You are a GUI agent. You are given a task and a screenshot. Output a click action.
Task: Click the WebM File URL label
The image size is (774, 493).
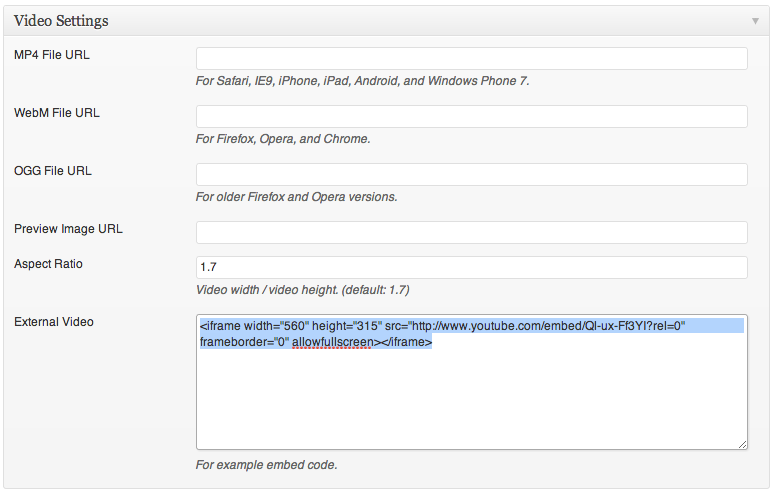(57, 113)
